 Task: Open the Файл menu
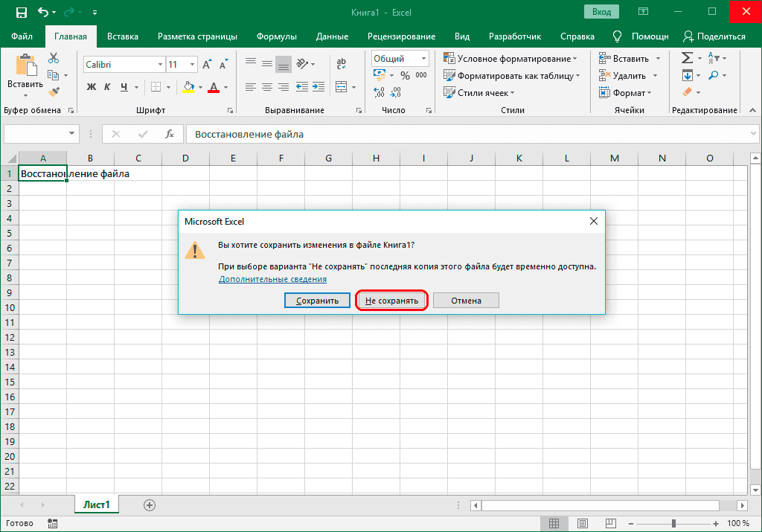22,36
